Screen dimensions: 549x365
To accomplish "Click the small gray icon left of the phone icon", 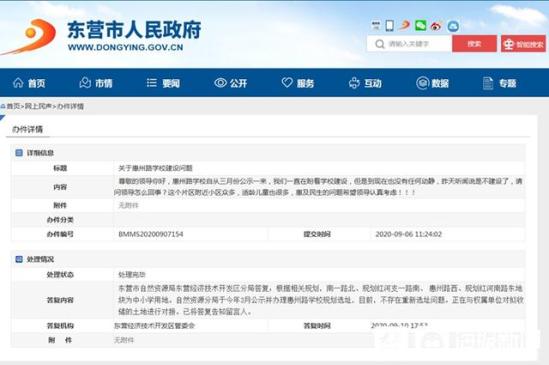I will pos(376,25).
